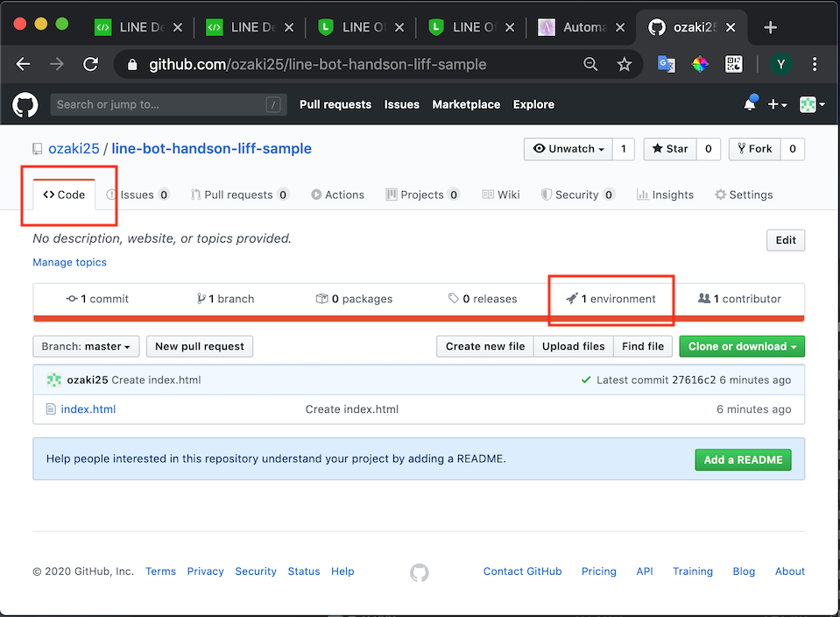The image size is (840, 617).
Task: Click the zoom magnifier in address bar
Action: pos(590,64)
